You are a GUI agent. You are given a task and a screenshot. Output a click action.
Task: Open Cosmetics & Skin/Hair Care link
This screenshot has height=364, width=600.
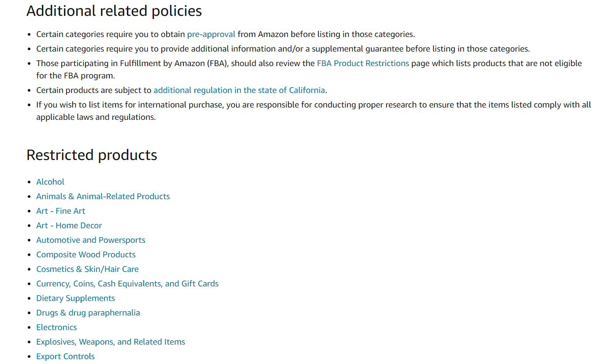coord(87,269)
